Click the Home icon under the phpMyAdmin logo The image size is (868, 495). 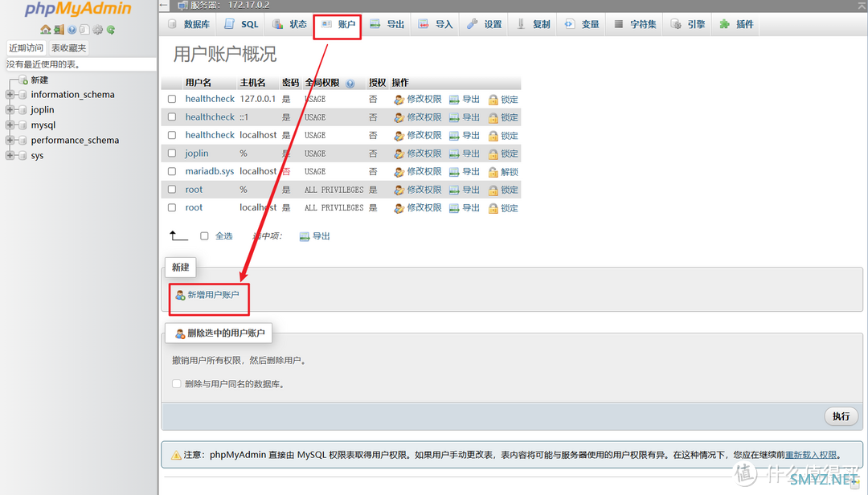45,30
